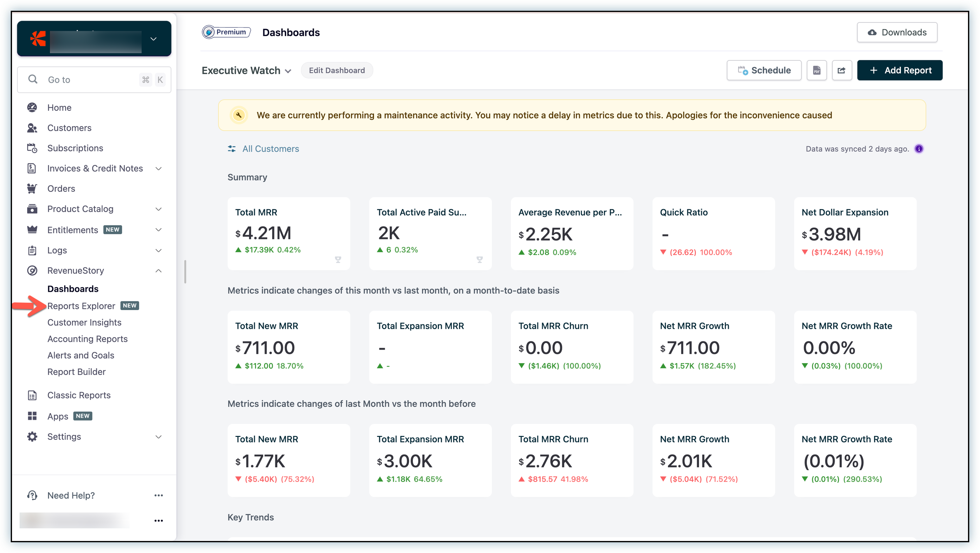Click the Chargebee logo icon
This screenshot has height=553, width=980.
[38, 39]
